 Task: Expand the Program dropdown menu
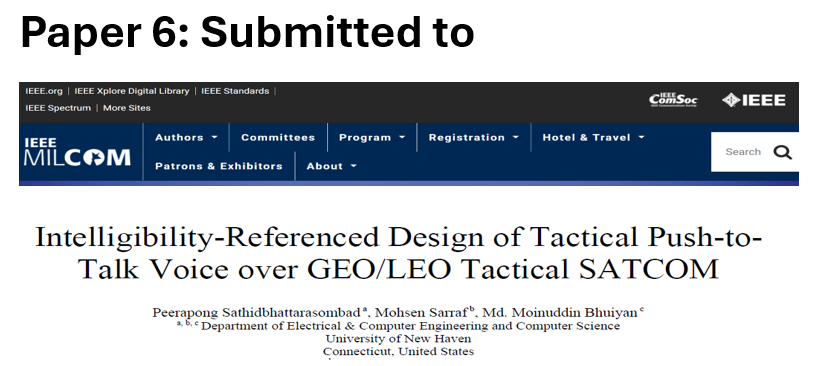click(x=372, y=138)
